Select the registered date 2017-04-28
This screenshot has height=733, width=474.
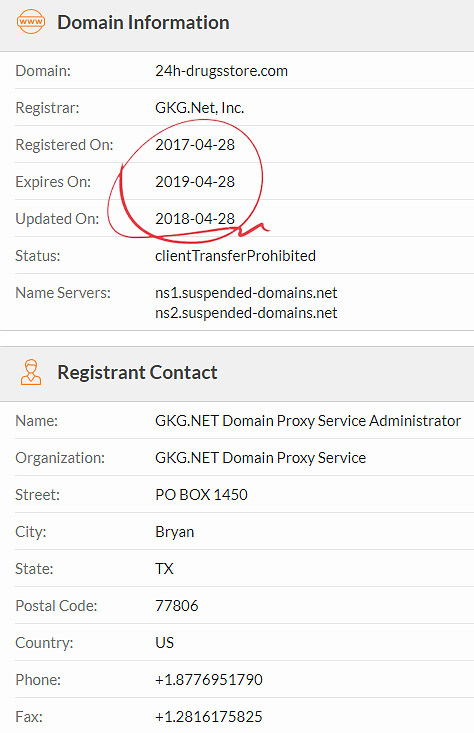tap(195, 145)
